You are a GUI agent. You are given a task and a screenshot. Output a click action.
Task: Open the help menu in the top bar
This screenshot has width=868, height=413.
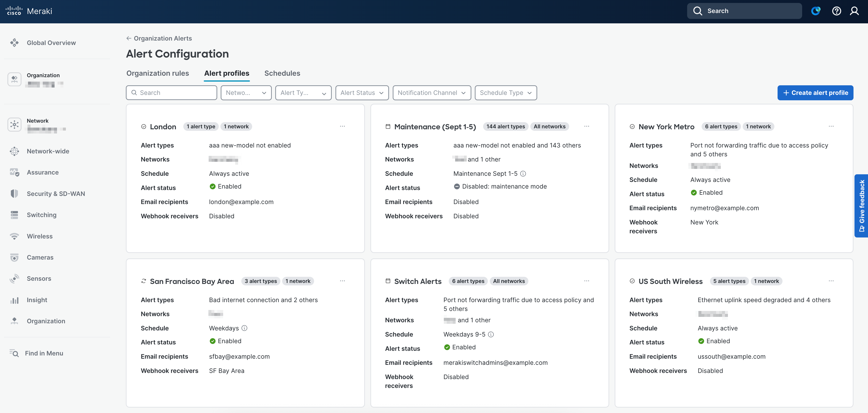tap(836, 11)
